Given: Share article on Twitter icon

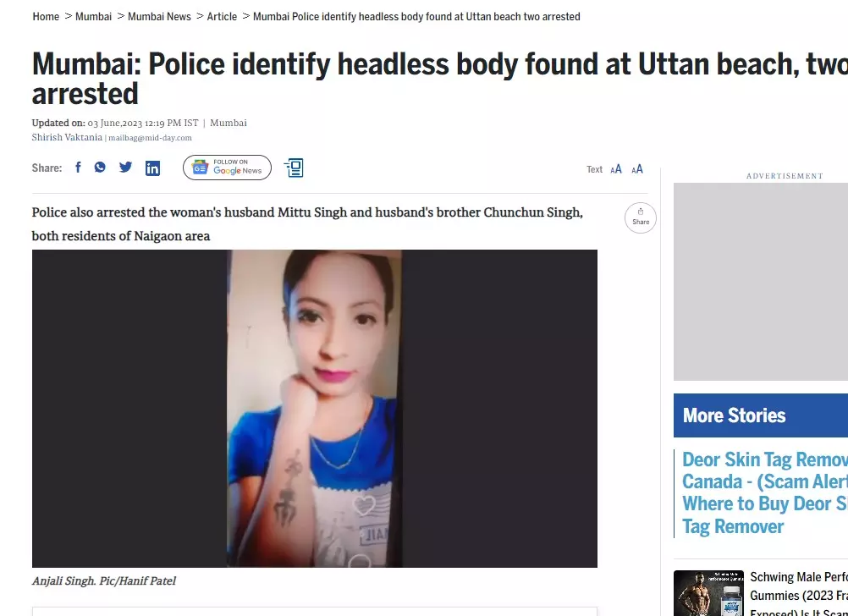Looking at the screenshot, I should point(125,167).
